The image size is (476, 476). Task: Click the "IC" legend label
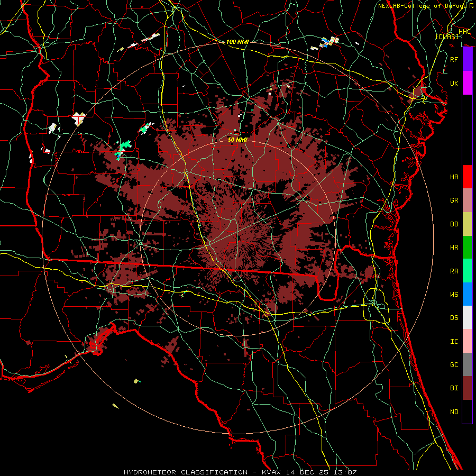454,342
